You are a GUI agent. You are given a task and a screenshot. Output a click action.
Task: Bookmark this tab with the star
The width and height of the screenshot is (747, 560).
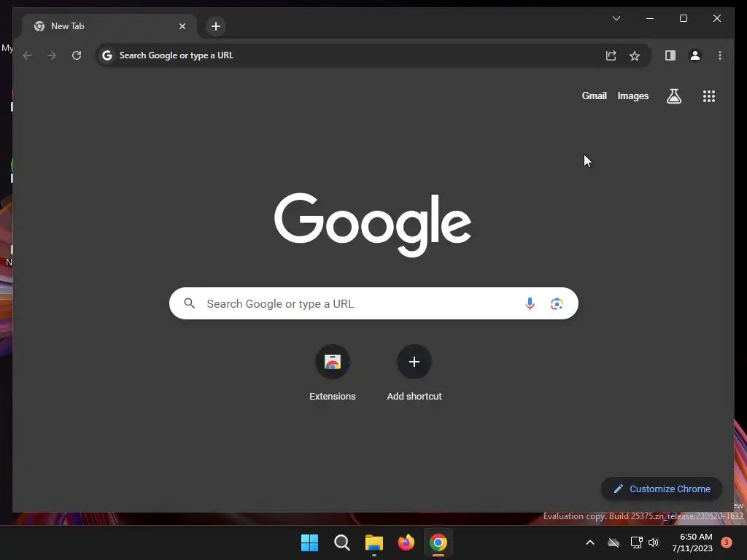click(634, 55)
